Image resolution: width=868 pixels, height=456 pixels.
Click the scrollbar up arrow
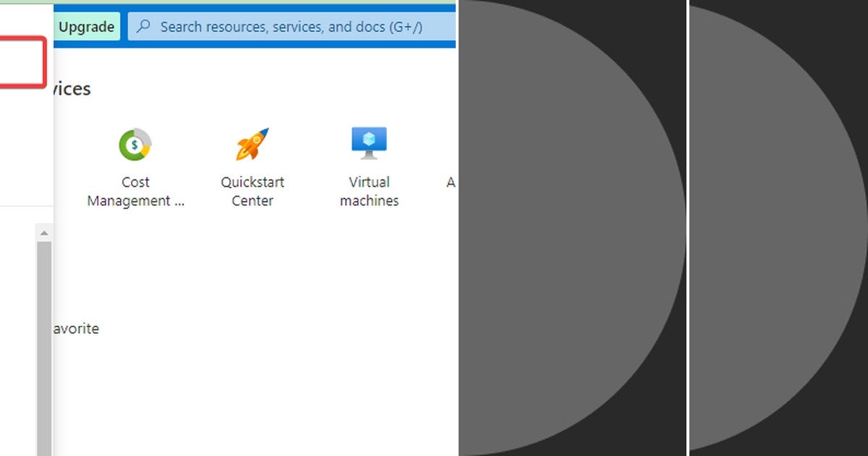pyautogui.click(x=44, y=232)
